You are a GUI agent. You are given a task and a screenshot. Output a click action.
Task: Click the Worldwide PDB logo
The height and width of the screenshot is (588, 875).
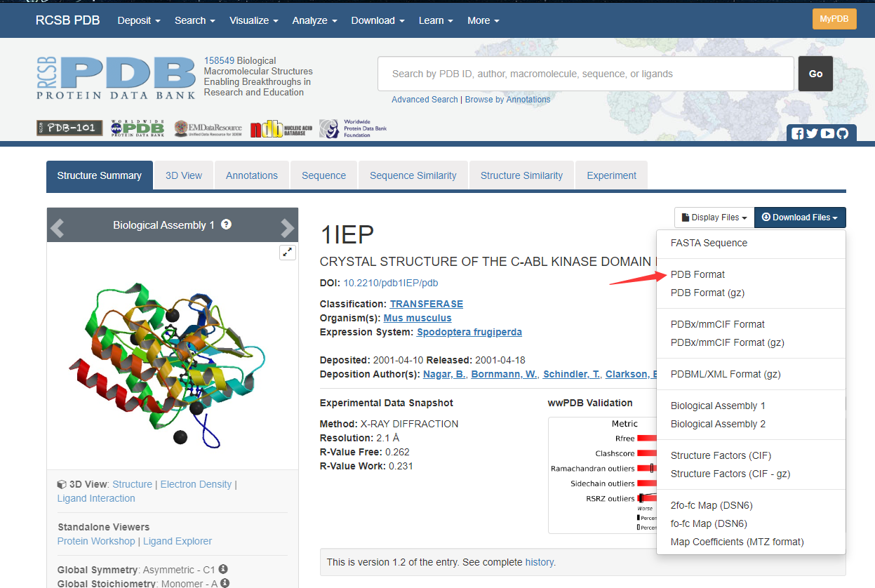(x=138, y=128)
